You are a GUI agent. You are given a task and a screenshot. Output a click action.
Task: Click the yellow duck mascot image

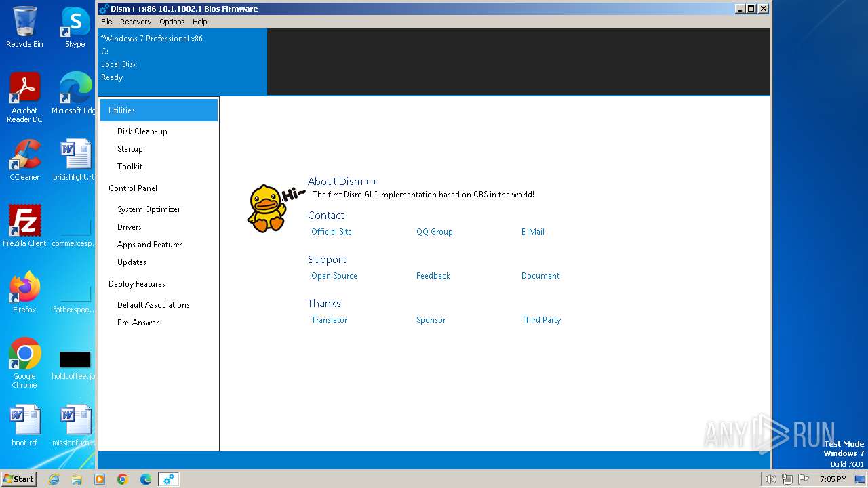[x=267, y=209]
